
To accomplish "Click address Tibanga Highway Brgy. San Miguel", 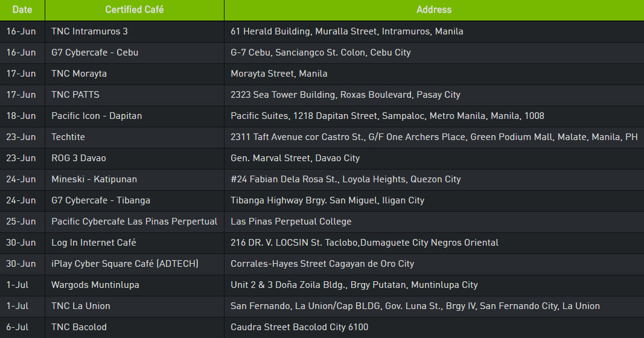I will tap(434, 201).
